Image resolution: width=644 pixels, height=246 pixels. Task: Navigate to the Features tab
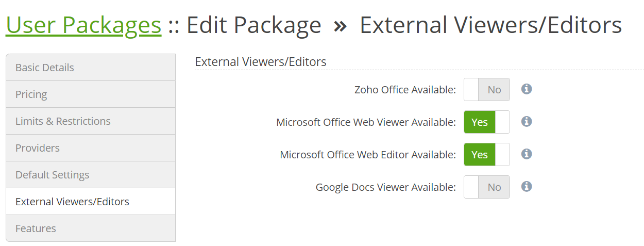click(91, 228)
